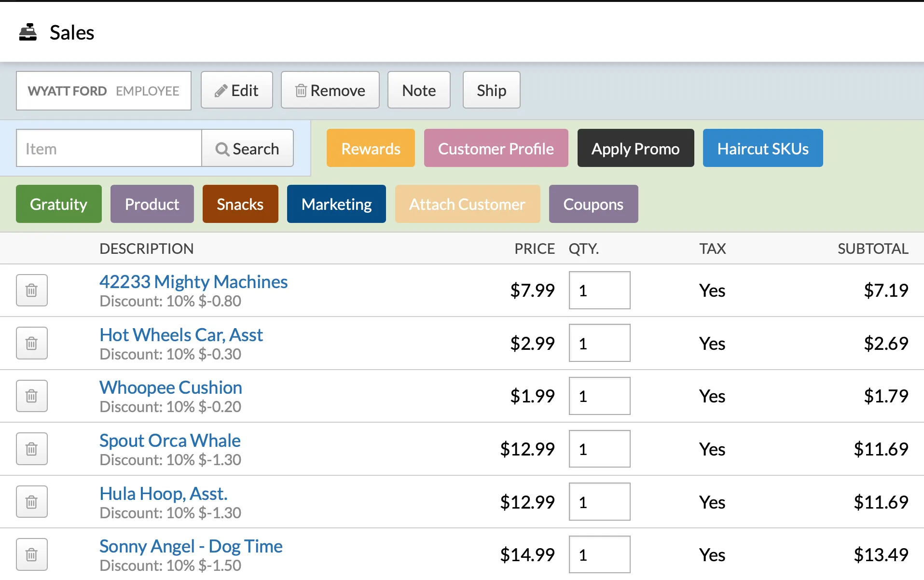The height and width of the screenshot is (580, 924).
Task: Open the brown Snacks category
Action: coord(240,204)
